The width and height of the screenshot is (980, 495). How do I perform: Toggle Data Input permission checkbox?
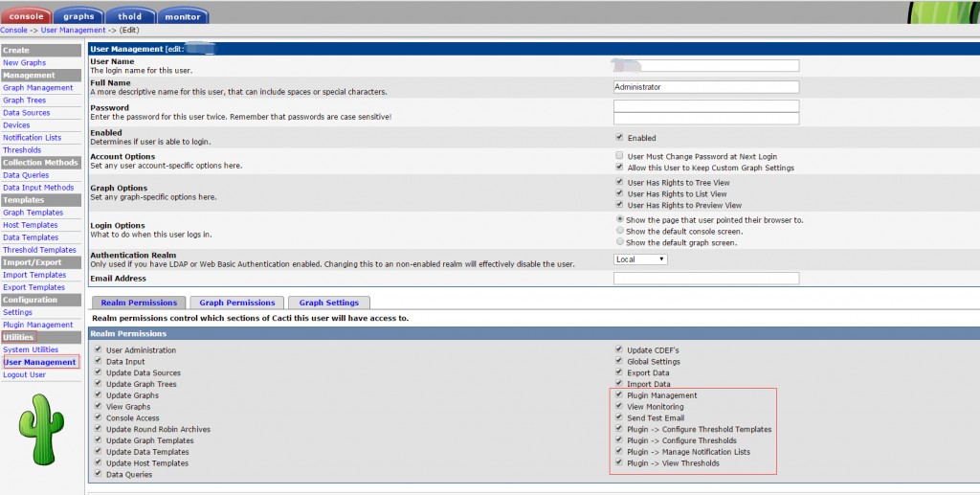coord(99,361)
